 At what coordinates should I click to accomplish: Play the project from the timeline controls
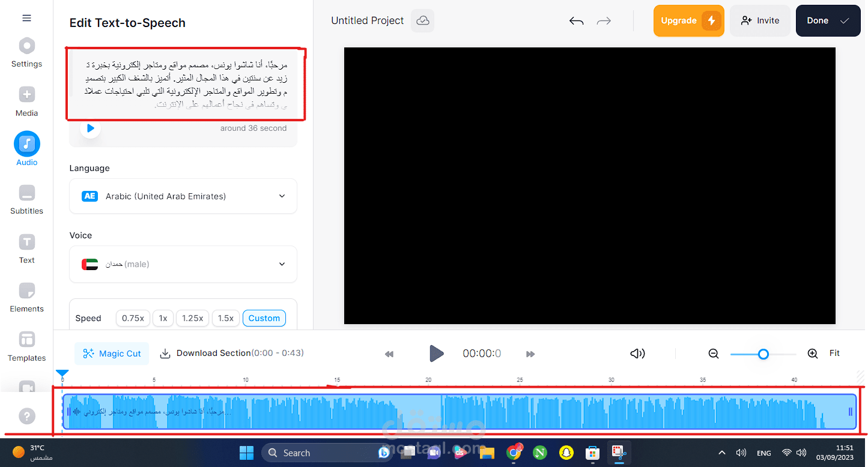click(x=437, y=354)
